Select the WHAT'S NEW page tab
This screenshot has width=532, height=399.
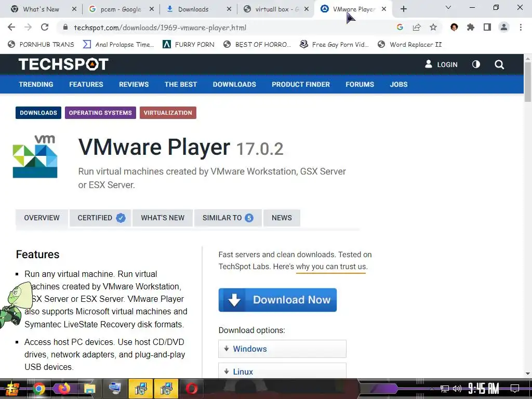point(163,218)
